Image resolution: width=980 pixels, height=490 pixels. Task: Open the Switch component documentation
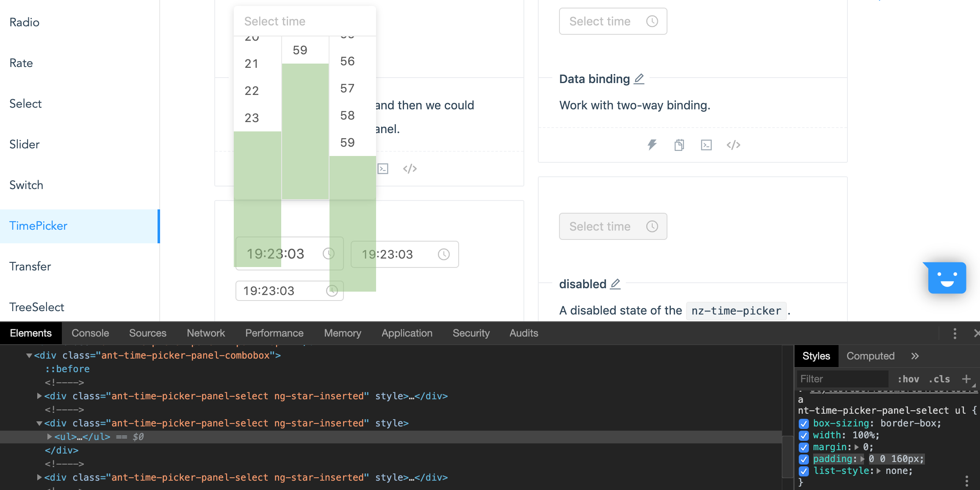pyautogui.click(x=26, y=185)
